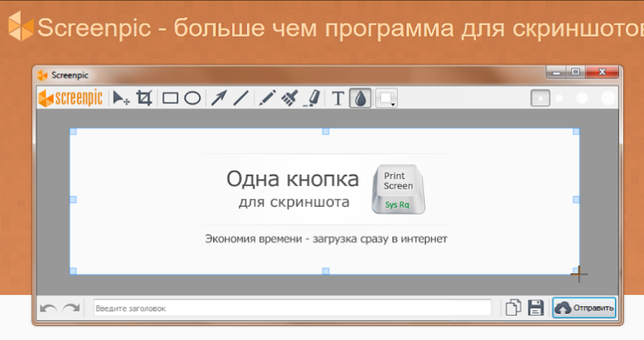Select the straight Line tool
The image size is (644, 340).
[x=241, y=98]
